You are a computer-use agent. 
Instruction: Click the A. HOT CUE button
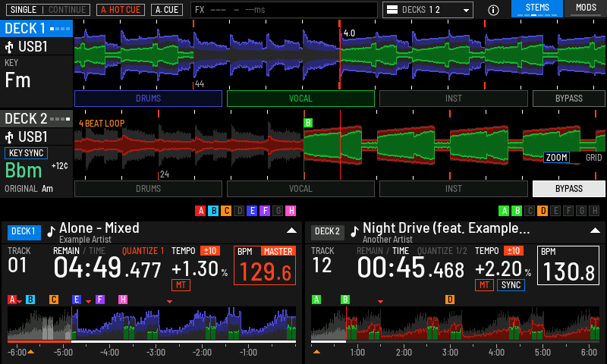coord(121,10)
